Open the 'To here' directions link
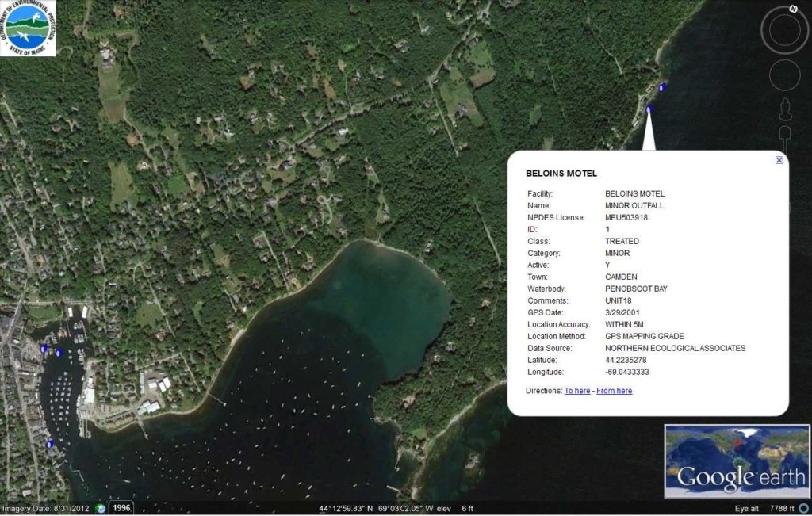Screen dimensions: 812x516 pos(577,391)
